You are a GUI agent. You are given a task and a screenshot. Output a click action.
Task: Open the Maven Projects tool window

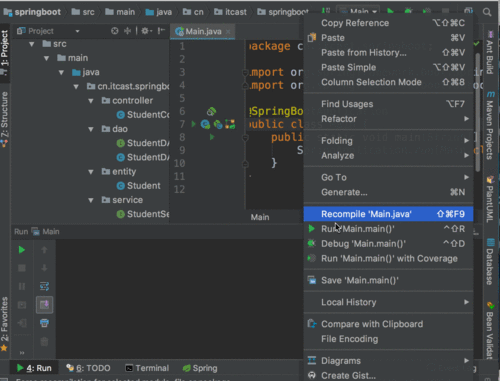(490, 126)
